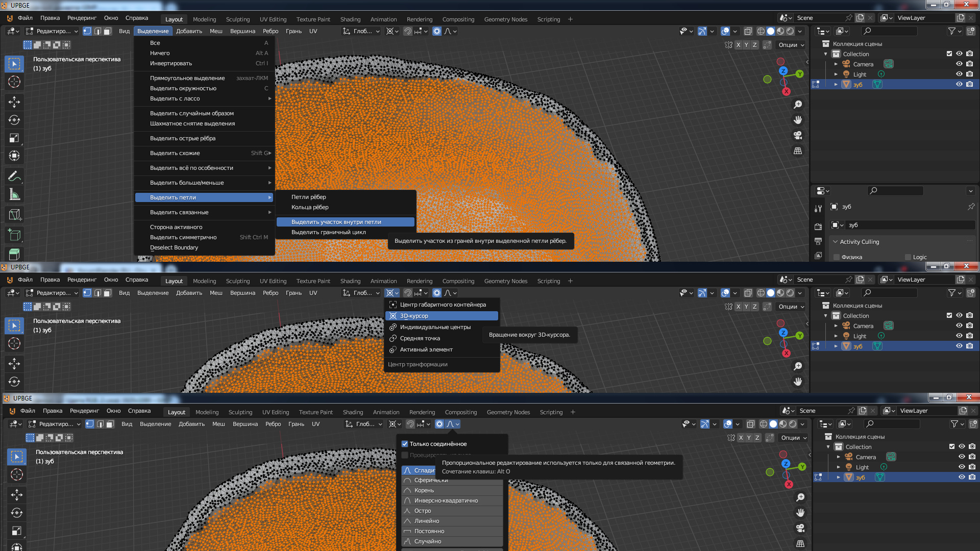Enable the Logic checkbox

tap(908, 257)
